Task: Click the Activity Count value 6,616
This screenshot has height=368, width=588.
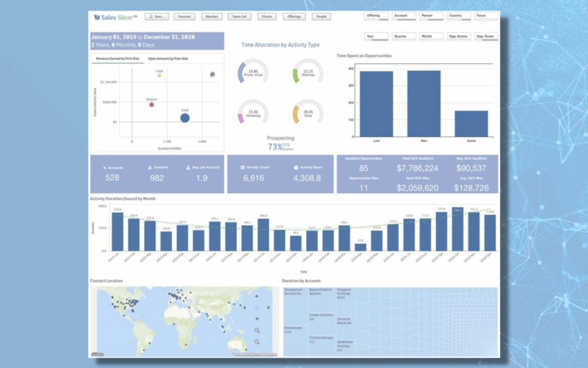Action: tap(254, 178)
